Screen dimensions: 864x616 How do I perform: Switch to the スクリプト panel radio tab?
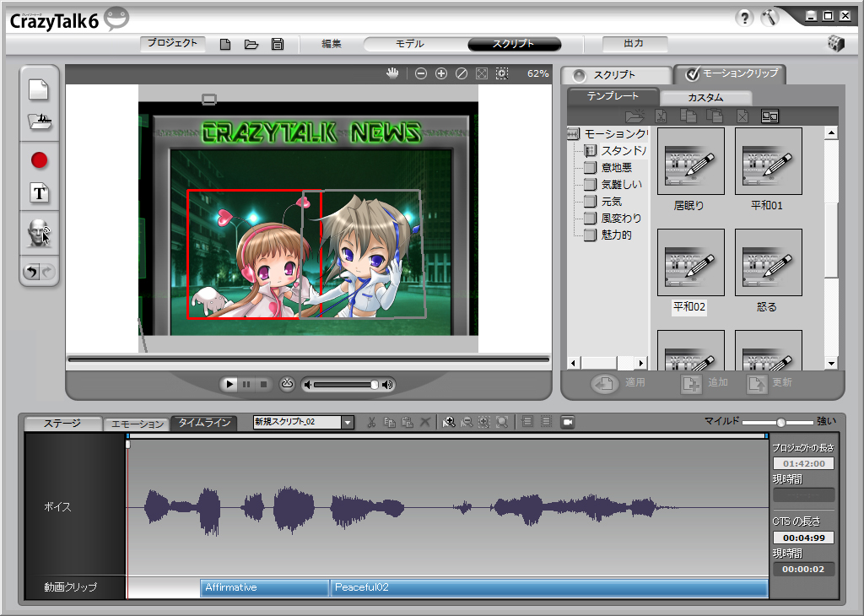click(617, 75)
